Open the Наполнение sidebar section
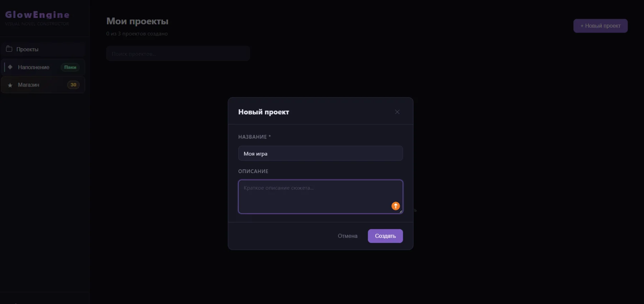644x304 pixels. click(43, 67)
